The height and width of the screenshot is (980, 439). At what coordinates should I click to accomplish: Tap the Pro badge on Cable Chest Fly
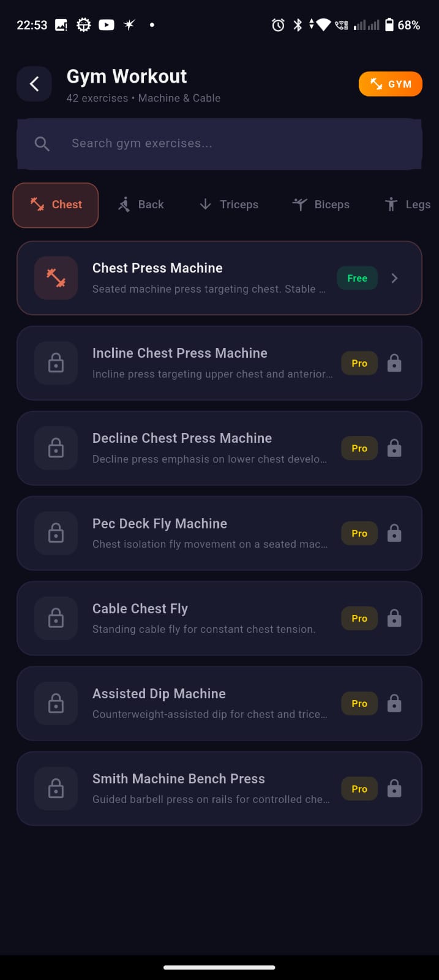click(x=359, y=619)
